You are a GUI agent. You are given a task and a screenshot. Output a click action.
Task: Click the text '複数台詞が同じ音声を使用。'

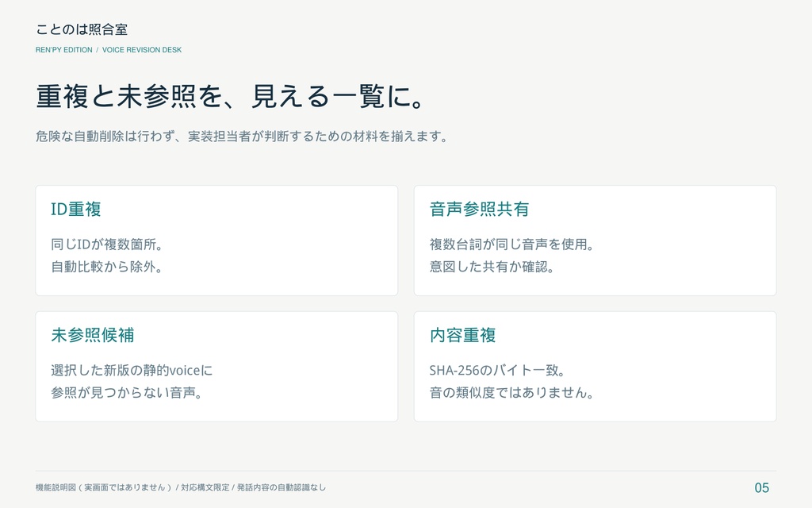coord(511,244)
